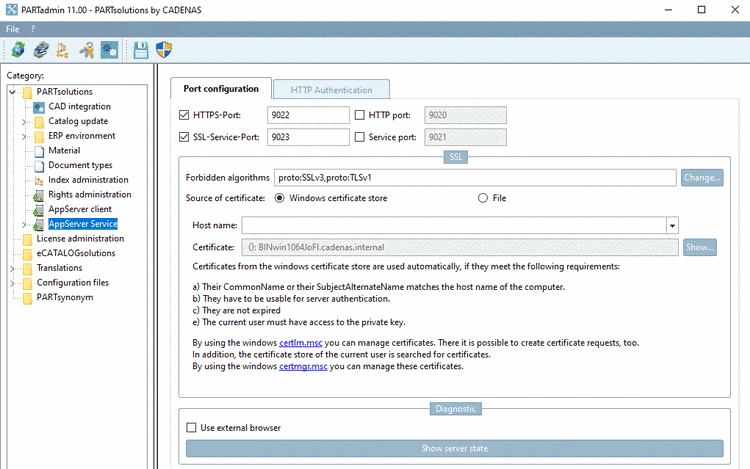Click the orange hierarchy tree toolbar icon
This screenshot has width=750, height=469.
click(x=63, y=50)
